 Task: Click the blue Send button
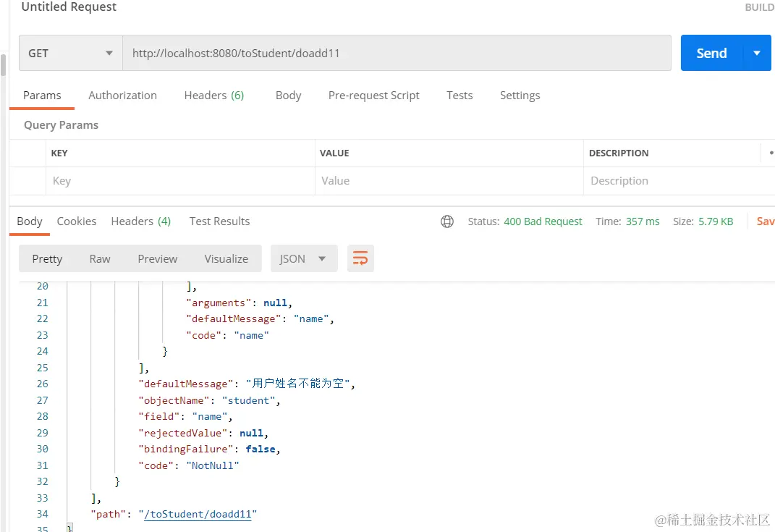pos(711,53)
